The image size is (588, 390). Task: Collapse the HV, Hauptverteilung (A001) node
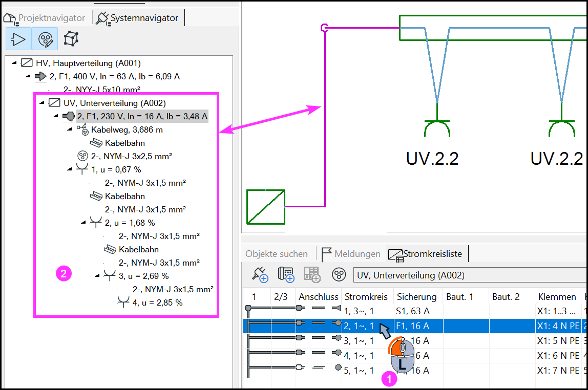[x=14, y=62]
